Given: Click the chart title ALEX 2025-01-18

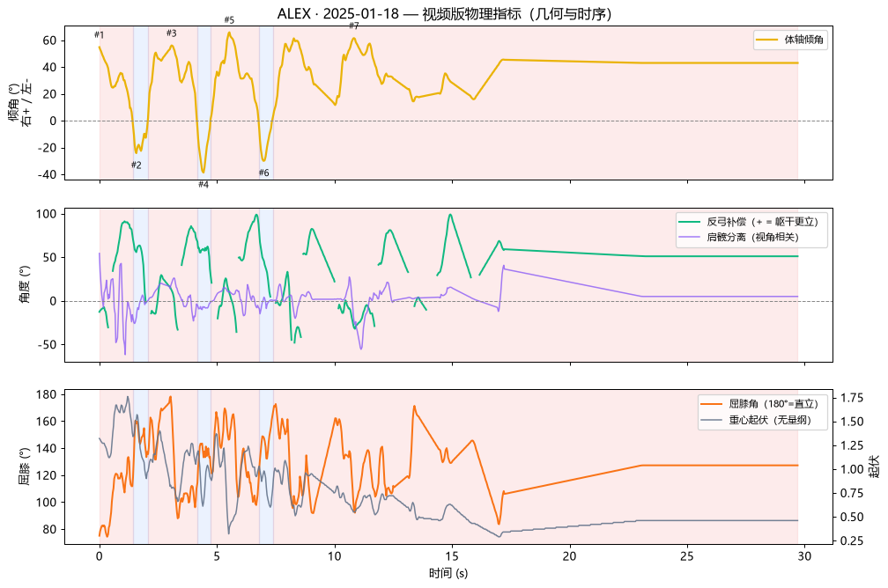Looking at the screenshot, I should tap(444, 13).
